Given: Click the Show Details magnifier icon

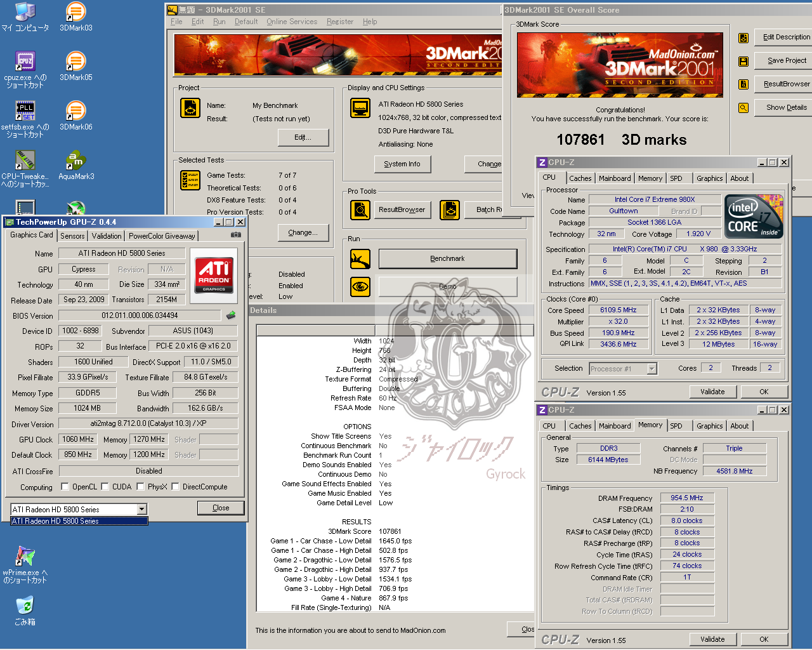Looking at the screenshot, I should [x=743, y=108].
